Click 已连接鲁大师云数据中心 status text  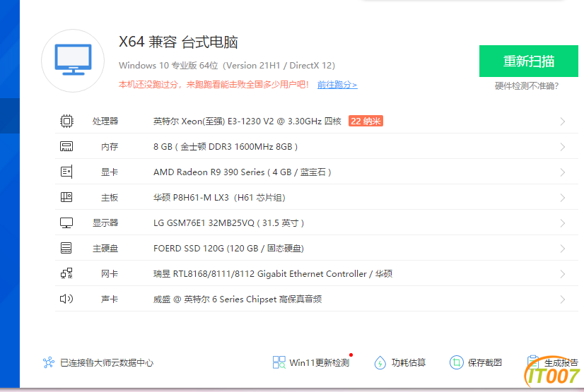pyautogui.click(x=107, y=362)
